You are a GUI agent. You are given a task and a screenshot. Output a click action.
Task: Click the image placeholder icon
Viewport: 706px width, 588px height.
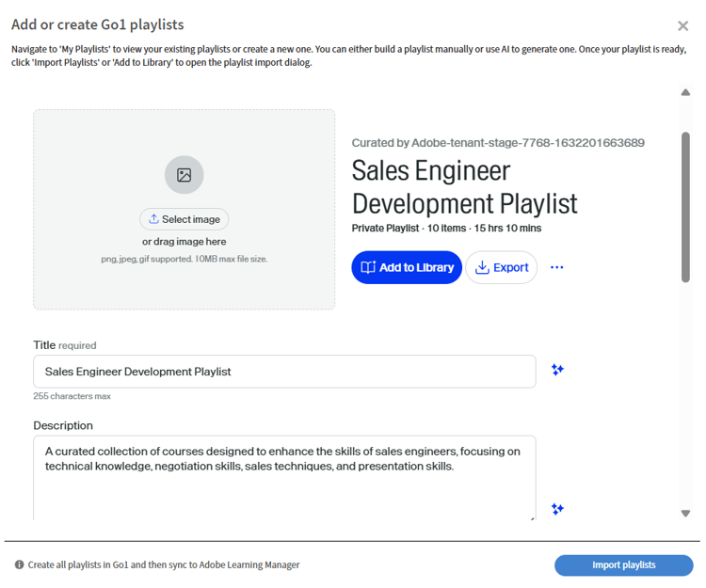click(x=185, y=175)
